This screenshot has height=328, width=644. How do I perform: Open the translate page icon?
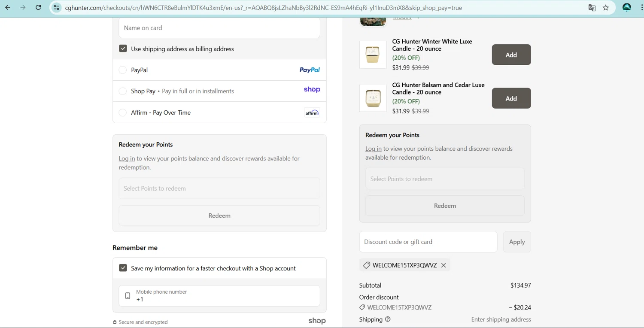(592, 8)
